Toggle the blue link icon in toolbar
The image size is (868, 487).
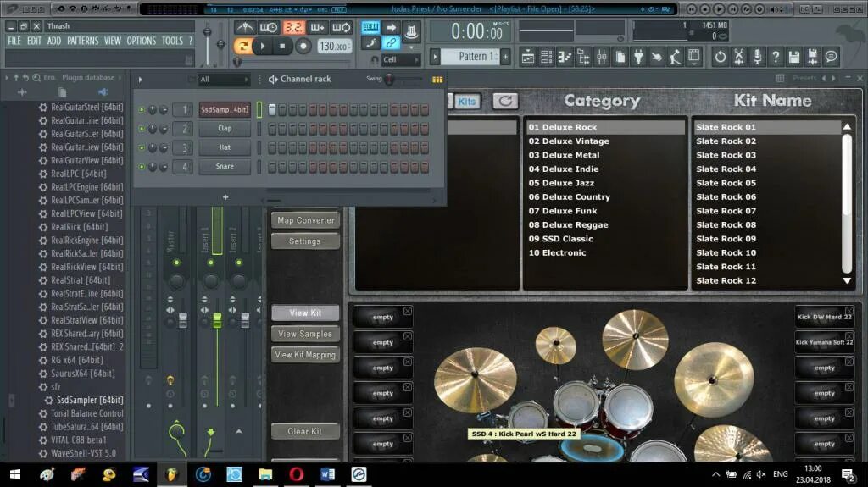[391, 42]
